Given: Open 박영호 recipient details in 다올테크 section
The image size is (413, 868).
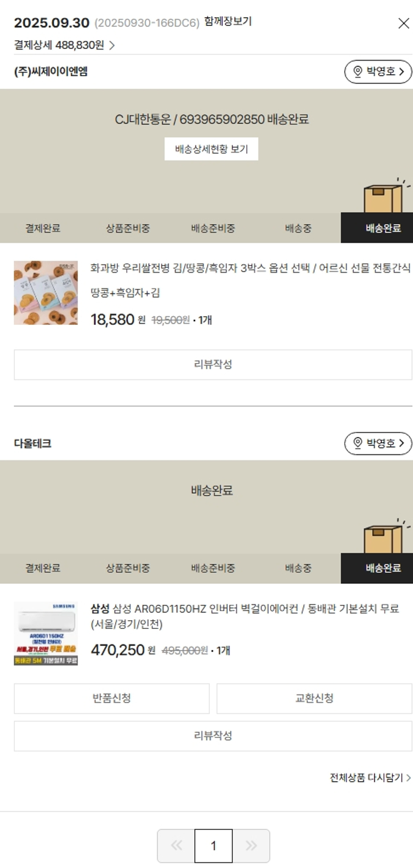Looking at the screenshot, I should click(378, 443).
